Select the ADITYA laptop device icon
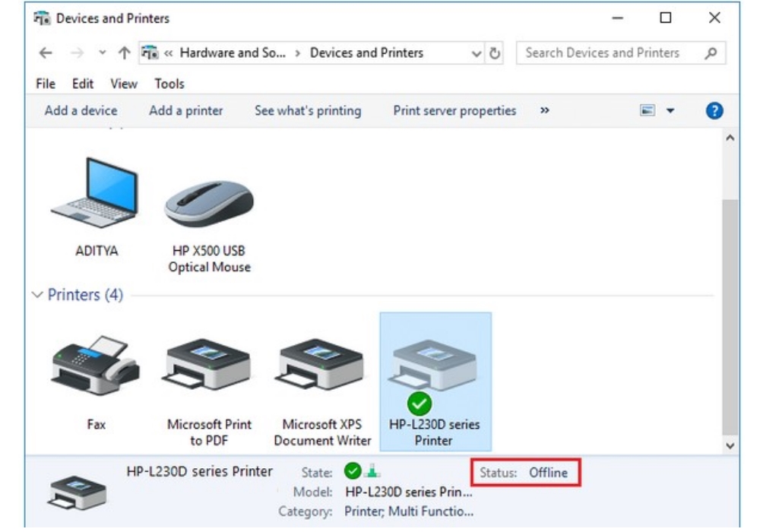Screen dimensions: 760x532 click(x=95, y=195)
